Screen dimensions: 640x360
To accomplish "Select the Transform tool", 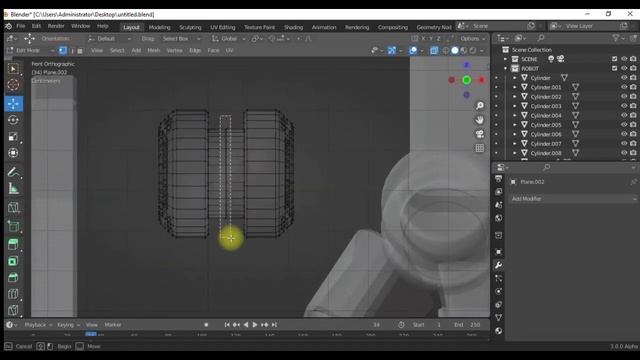I will click(x=13, y=153).
